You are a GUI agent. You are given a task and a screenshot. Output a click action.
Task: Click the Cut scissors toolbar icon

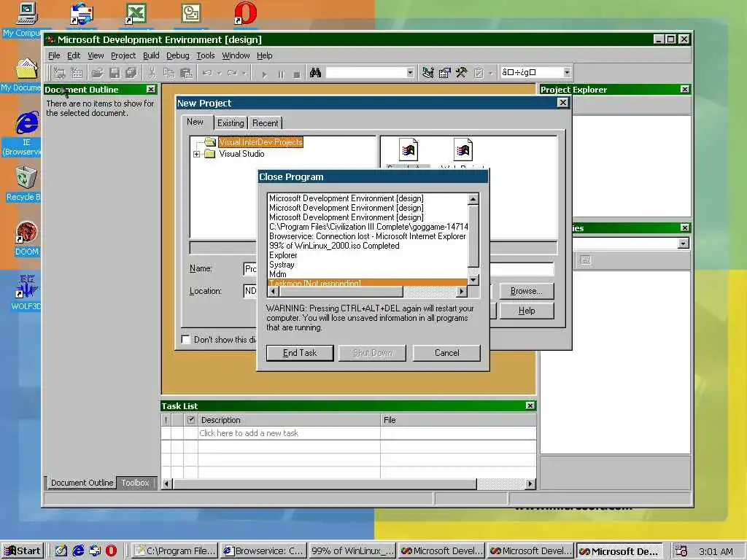click(152, 73)
